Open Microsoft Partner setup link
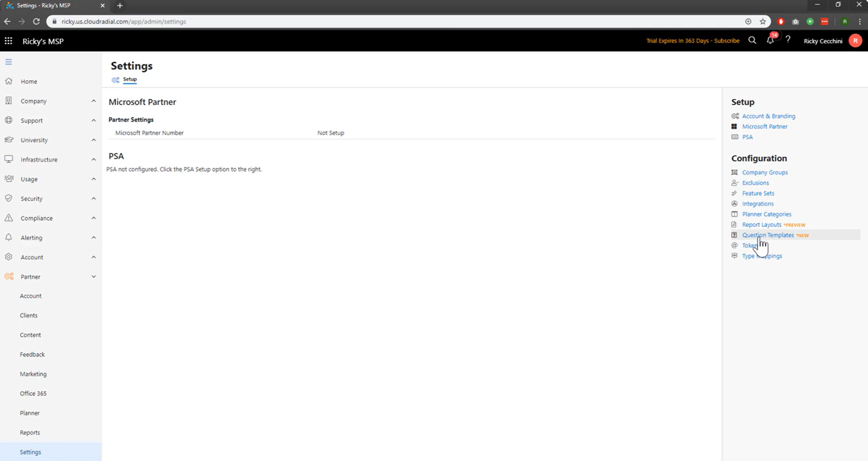Viewport: 868px width, 461px height. 764,126
